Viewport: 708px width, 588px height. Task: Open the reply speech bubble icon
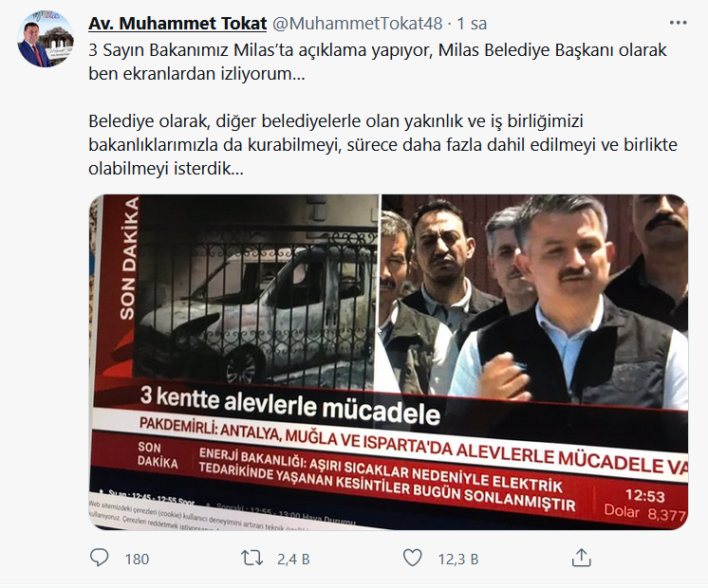click(100, 558)
